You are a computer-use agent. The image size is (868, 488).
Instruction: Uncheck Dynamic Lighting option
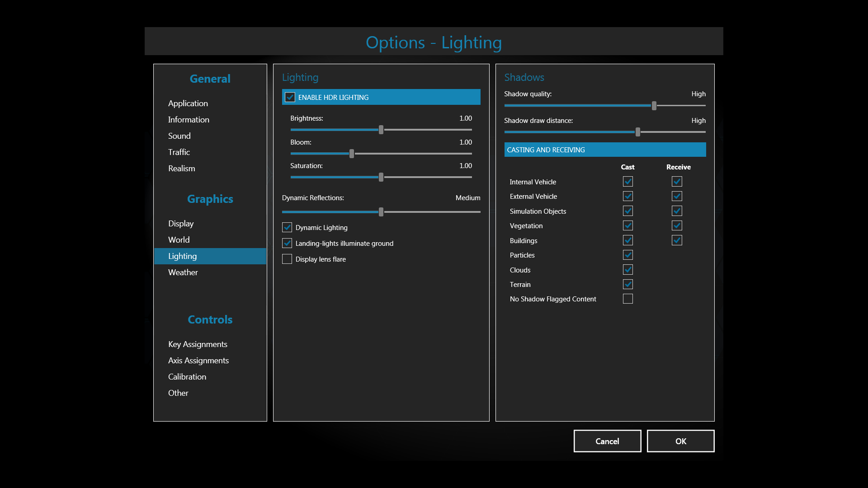pos(287,227)
